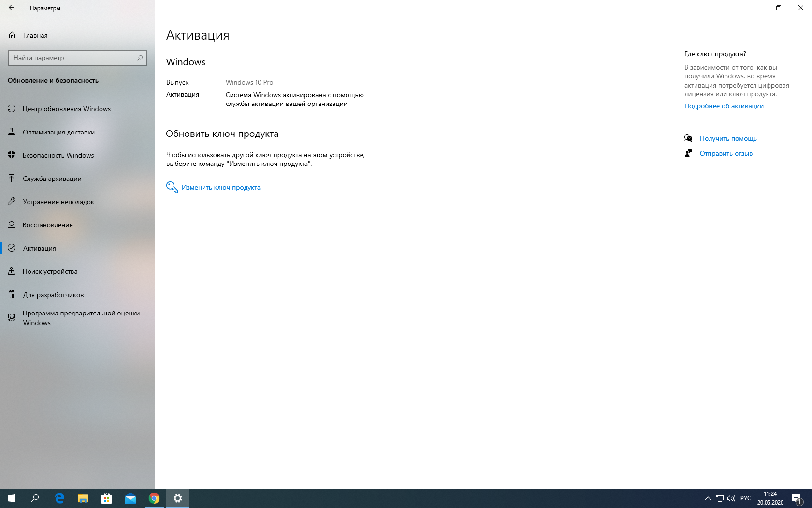
Task: Open Центр обновления Windows section
Action: click(77, 109)
